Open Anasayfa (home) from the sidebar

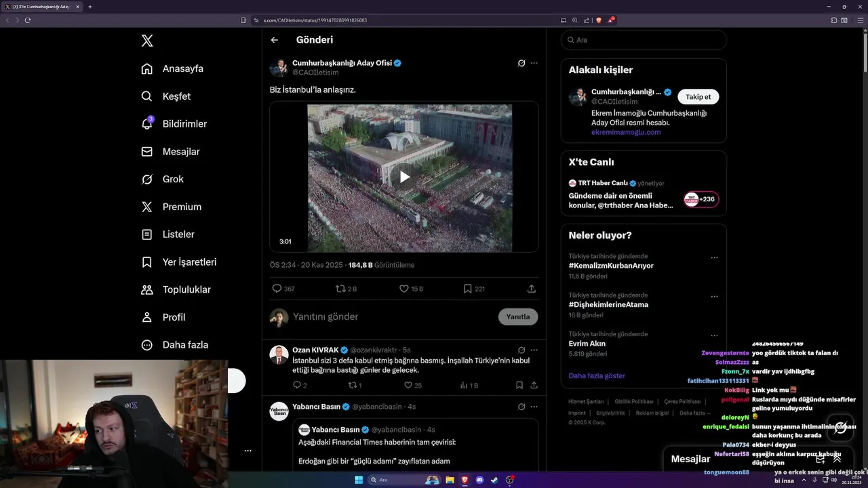(172, 68)
